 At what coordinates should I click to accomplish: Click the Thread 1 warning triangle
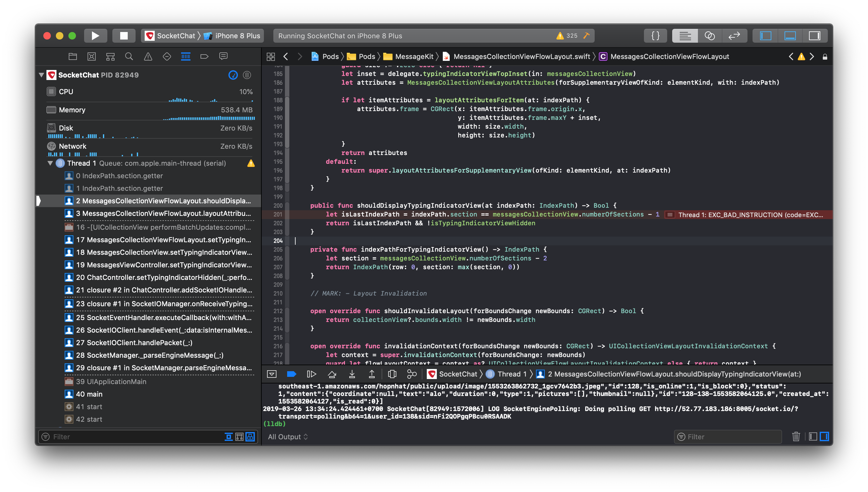pyautogui.click(x=251, y=163)
